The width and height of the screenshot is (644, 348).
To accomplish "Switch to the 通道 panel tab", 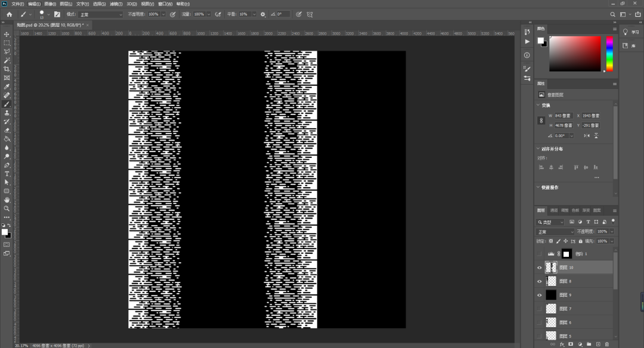I will pyautogui.click(x=554, y=210).
